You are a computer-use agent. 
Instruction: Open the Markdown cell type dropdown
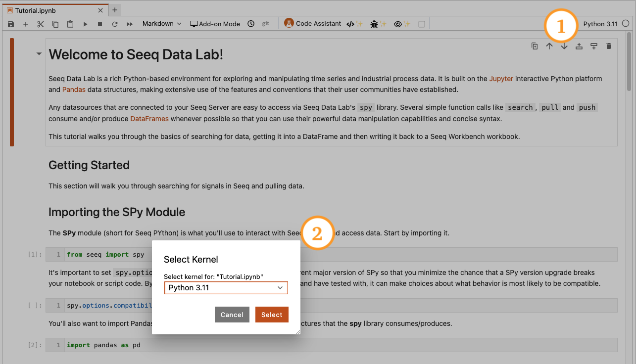(162, 24)
